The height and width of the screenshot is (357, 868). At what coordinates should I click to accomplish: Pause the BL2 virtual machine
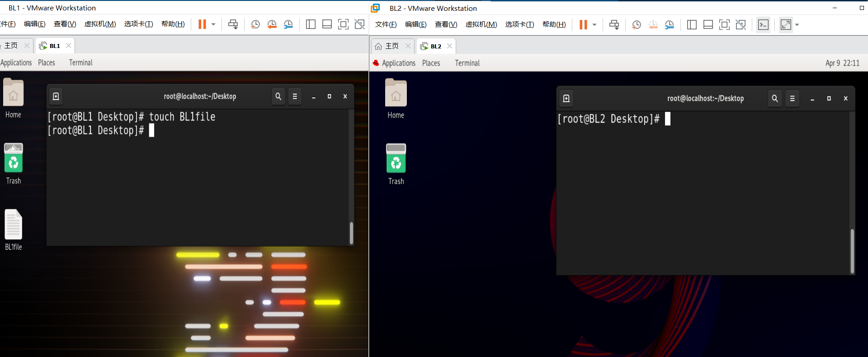pos(583,25)
